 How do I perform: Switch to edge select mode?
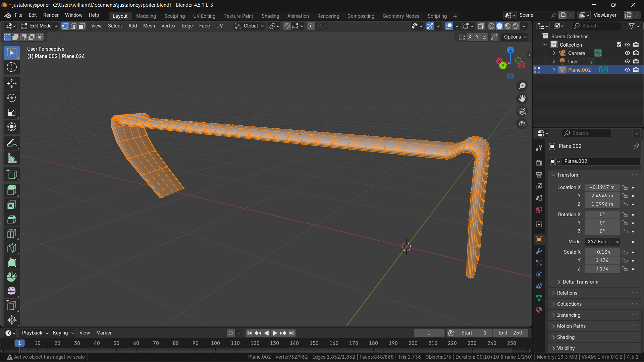pyautogui.click(x=73, y=26)
